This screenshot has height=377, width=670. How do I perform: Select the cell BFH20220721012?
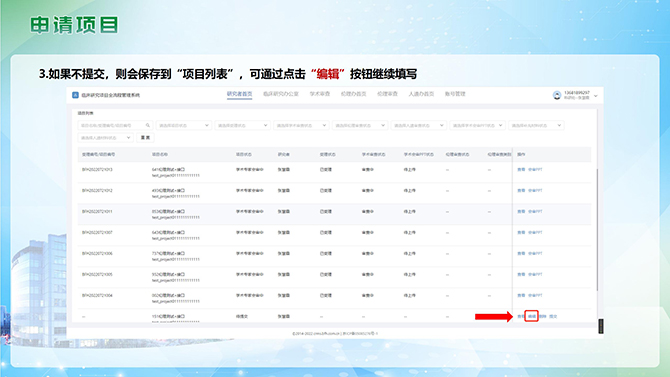(x=97, y=191)
